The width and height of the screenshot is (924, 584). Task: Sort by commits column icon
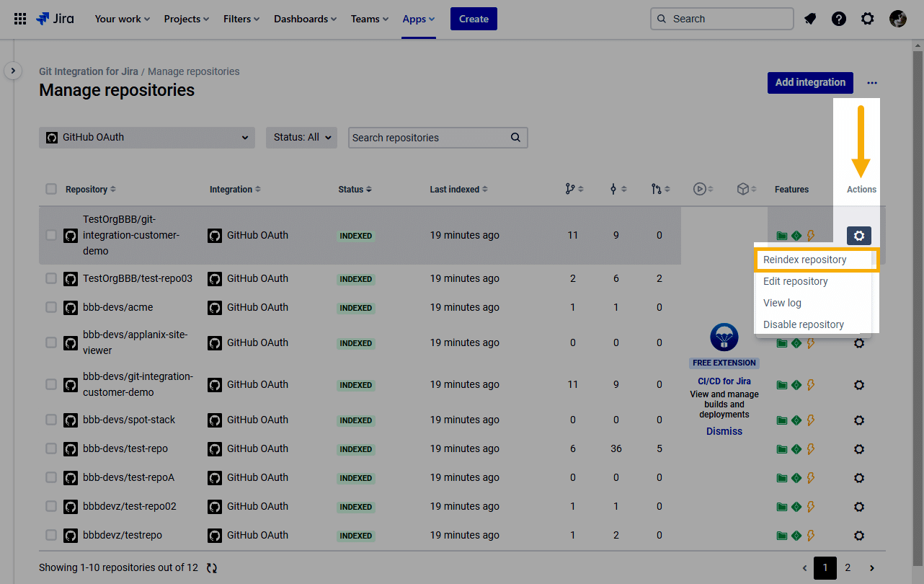pos(618,189)
